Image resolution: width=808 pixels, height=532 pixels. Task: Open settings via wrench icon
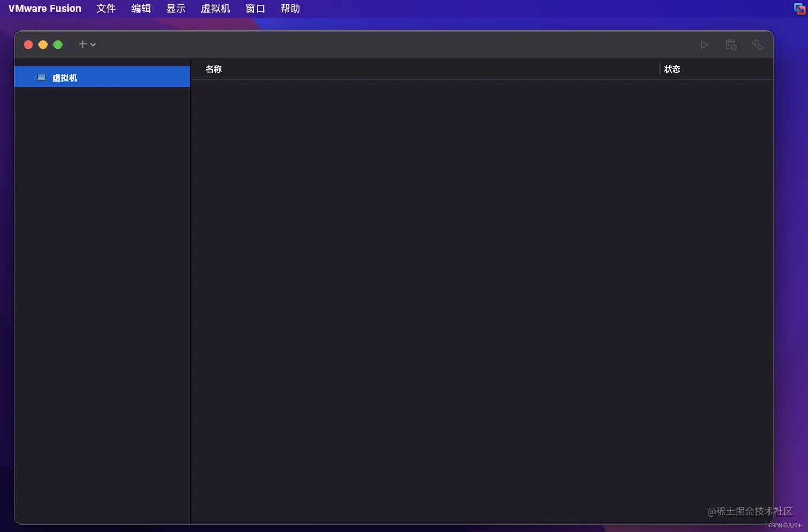[x=758, y=45]
